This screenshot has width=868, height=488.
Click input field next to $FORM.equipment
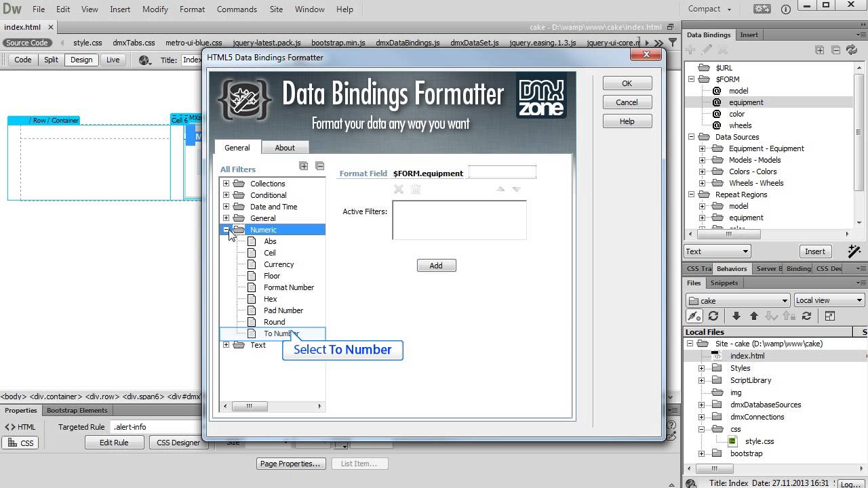coord(502,172)
